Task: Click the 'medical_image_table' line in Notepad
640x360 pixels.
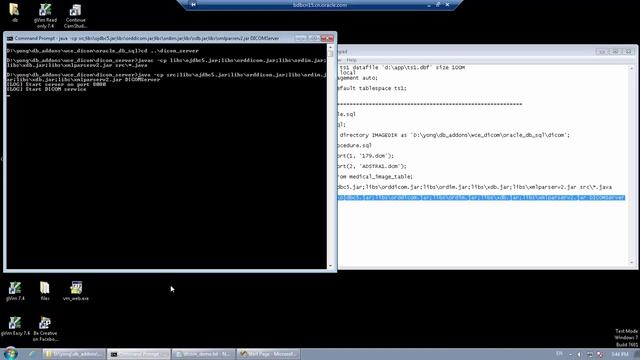Action: coord(376,177)
